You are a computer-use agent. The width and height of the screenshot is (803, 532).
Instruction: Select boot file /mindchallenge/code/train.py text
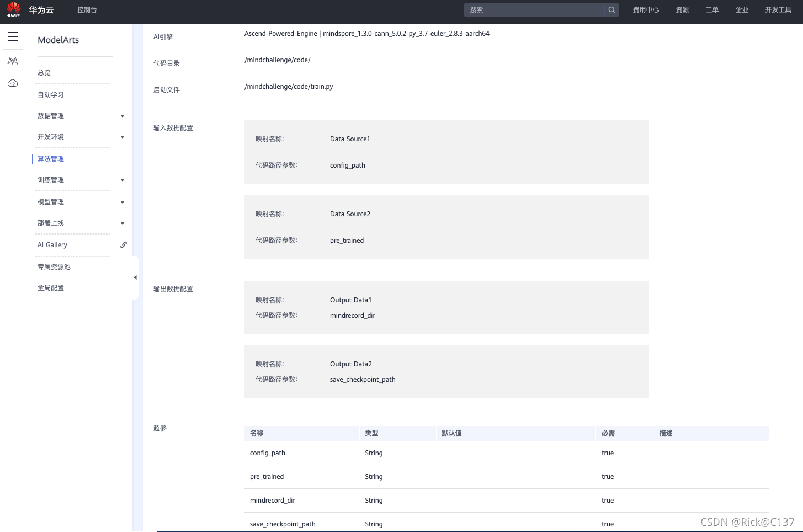click(289, 87)
